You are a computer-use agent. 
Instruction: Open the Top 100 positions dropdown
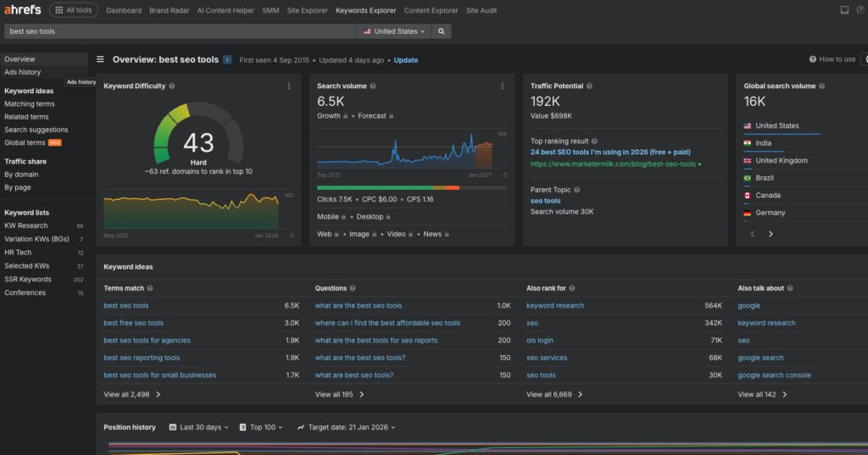261,427
